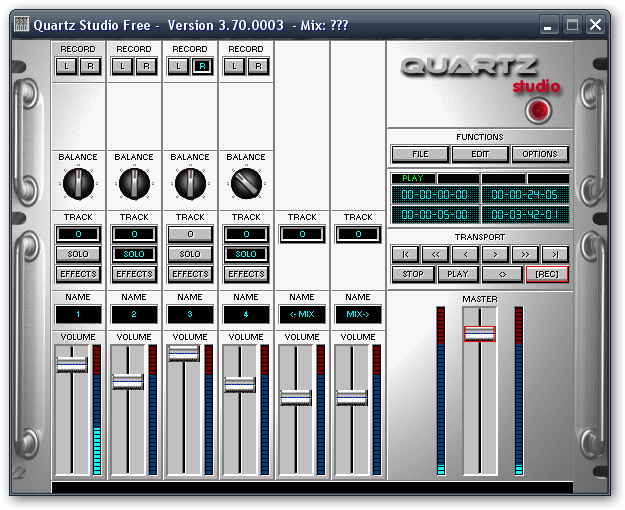Toggle record L for track 3

[179, 66]
